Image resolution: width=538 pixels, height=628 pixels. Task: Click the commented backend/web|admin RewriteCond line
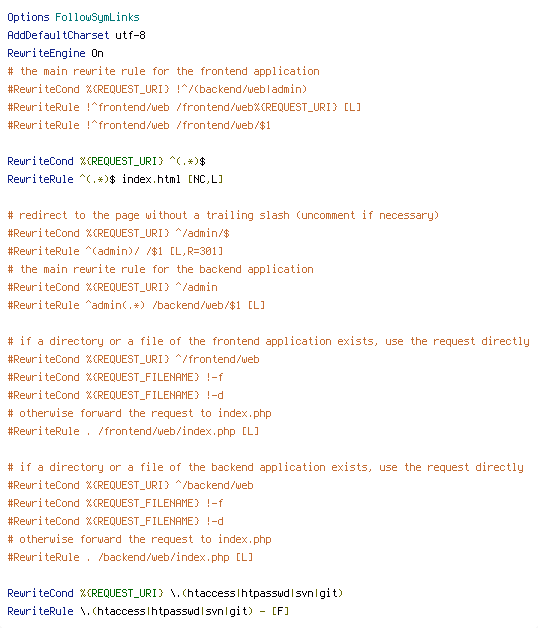point(157,89)
